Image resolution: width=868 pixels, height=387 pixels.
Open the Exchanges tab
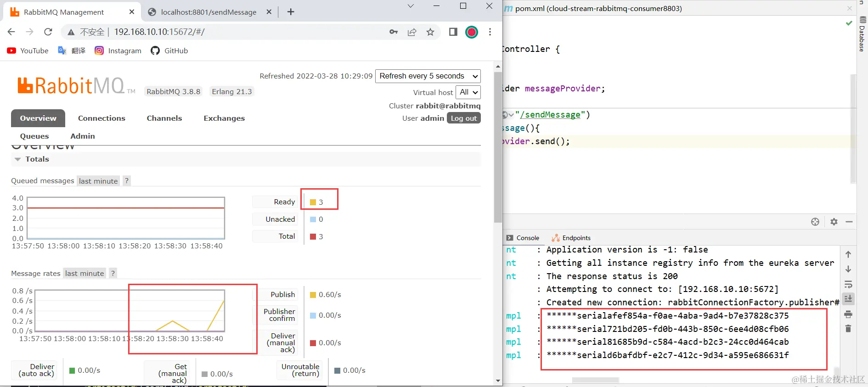224,118
